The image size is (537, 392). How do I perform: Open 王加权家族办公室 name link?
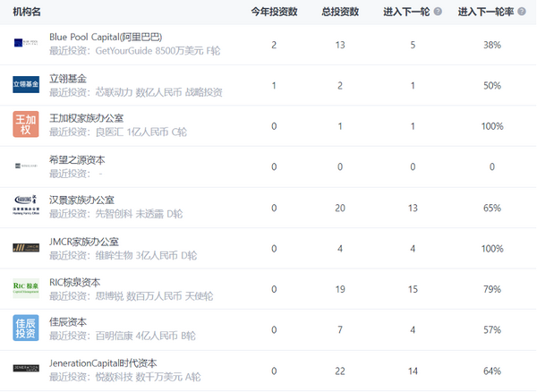[86, 118]
